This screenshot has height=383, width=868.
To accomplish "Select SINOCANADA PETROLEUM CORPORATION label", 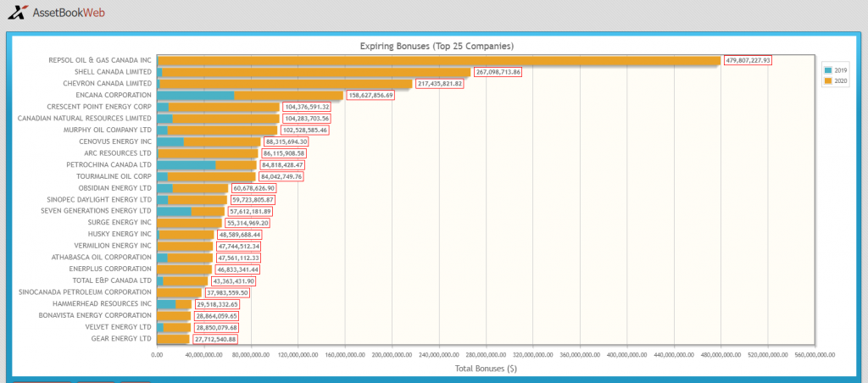I will (86, 292).
